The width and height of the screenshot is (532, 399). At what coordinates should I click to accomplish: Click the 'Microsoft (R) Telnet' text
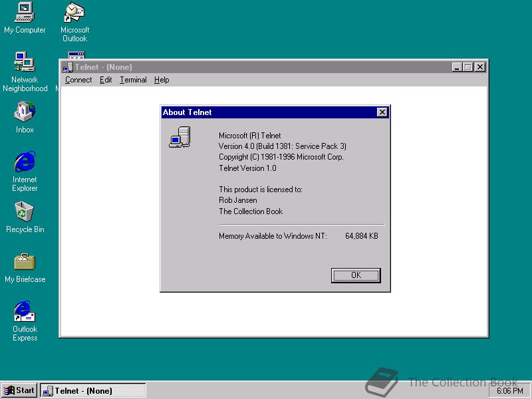click(x=250, y=136)
